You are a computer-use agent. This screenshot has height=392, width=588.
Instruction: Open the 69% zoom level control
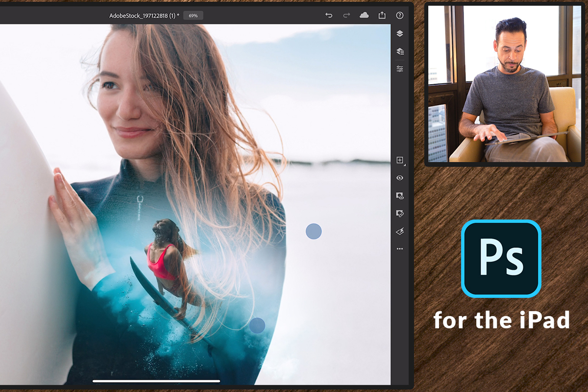point(193,15)
